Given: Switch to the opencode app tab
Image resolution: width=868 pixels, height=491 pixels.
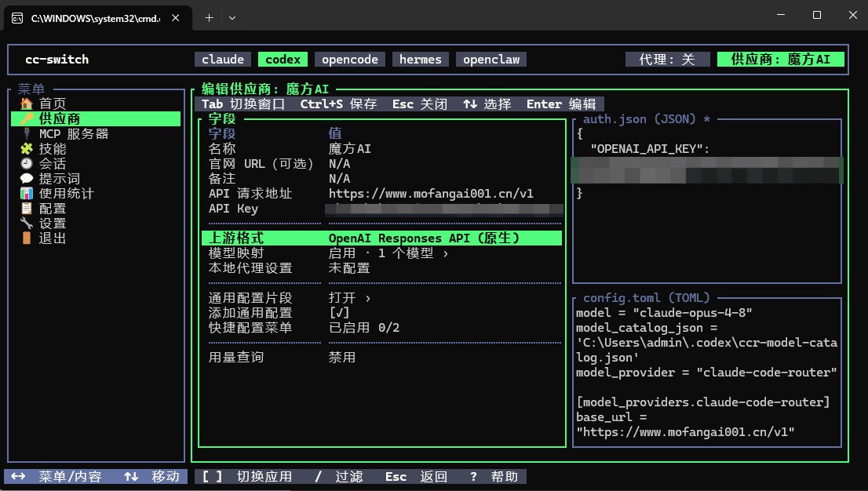Looking at the screenshot, I should 350,60.
